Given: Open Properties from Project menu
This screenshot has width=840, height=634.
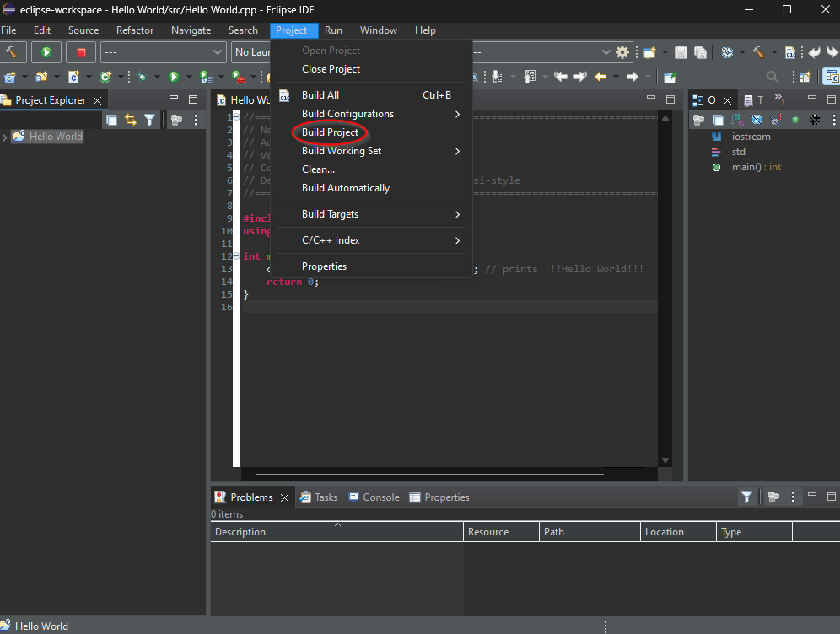Looking at the screenshot, I should (371, 266).
